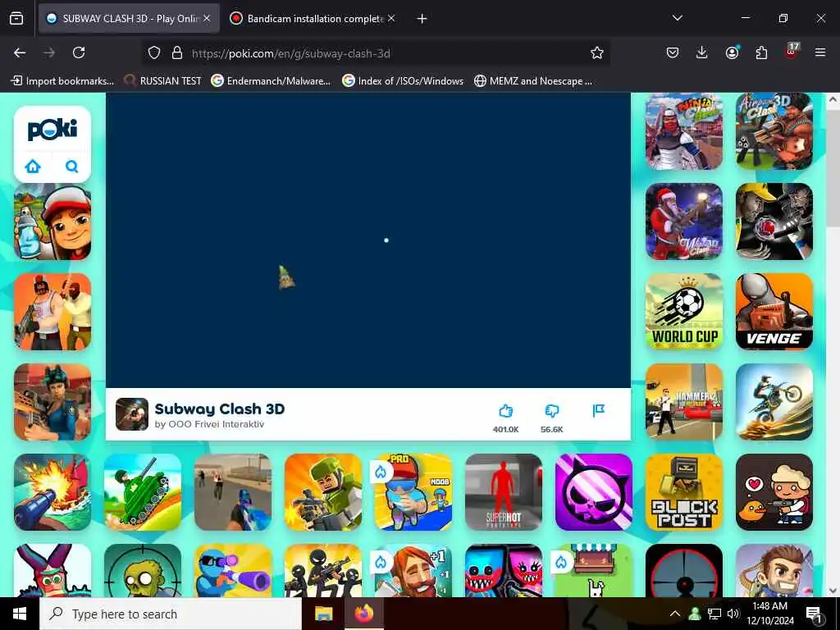Open Endermanch/Malware bookmark
This screenshot has height=630, width=840.
tap(271, 81)
